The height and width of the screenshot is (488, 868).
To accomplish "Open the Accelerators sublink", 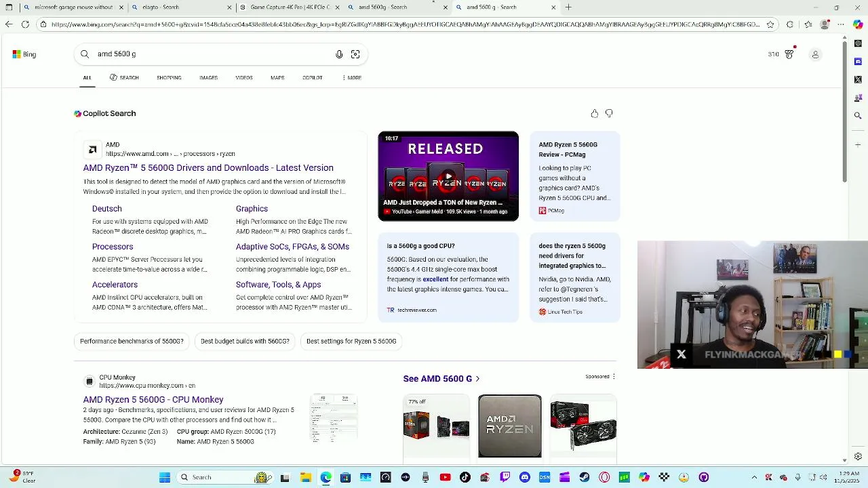I will pyautogui.click(x=115, y=285).
